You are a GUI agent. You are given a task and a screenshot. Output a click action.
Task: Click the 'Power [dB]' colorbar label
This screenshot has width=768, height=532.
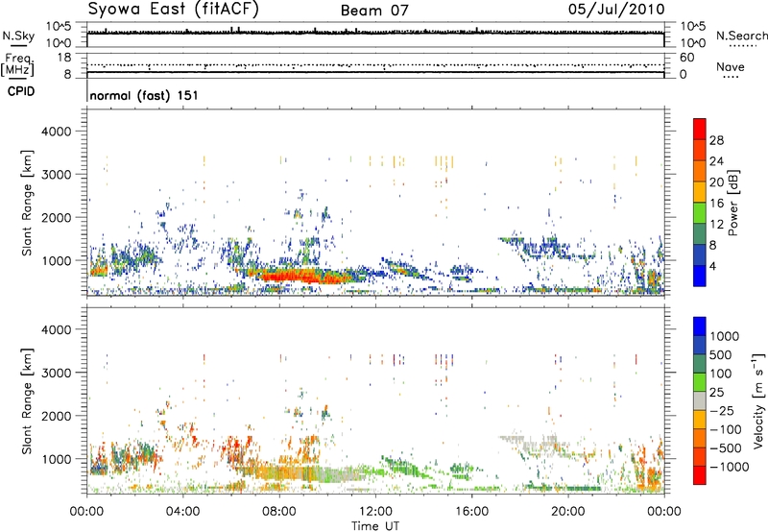click(x=732, y=203)
